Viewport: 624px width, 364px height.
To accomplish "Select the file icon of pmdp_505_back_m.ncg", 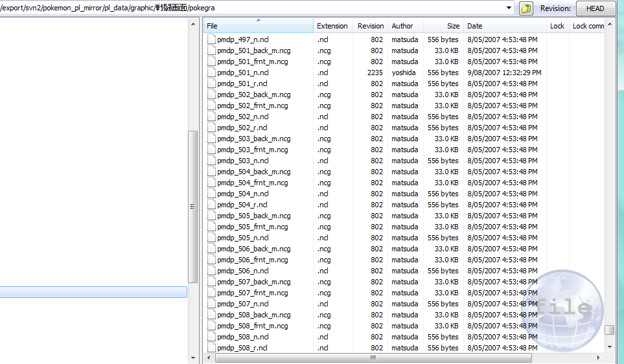I will coord(211,216).
